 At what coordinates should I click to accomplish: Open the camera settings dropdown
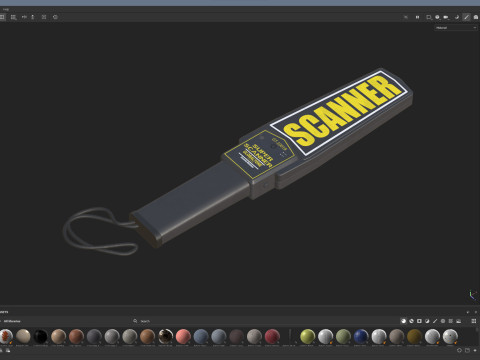tap(446, 17)
